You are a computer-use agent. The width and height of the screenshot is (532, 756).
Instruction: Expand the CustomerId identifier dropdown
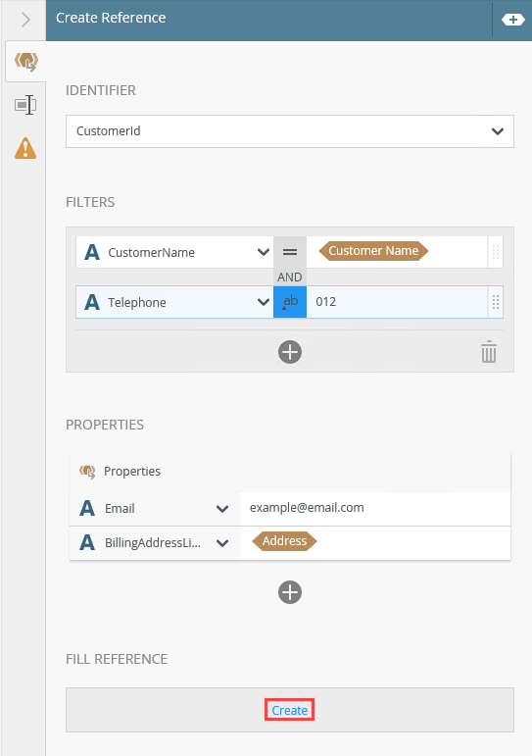[x=290, y=131]
